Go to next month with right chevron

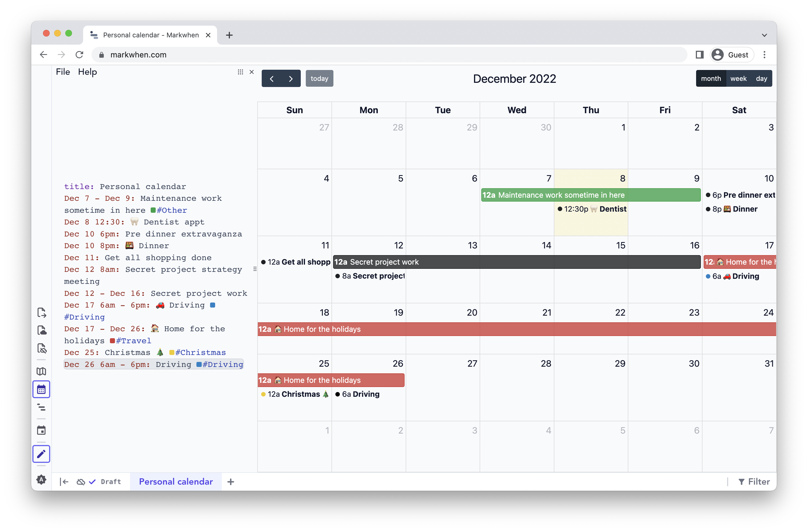[291, 78]
